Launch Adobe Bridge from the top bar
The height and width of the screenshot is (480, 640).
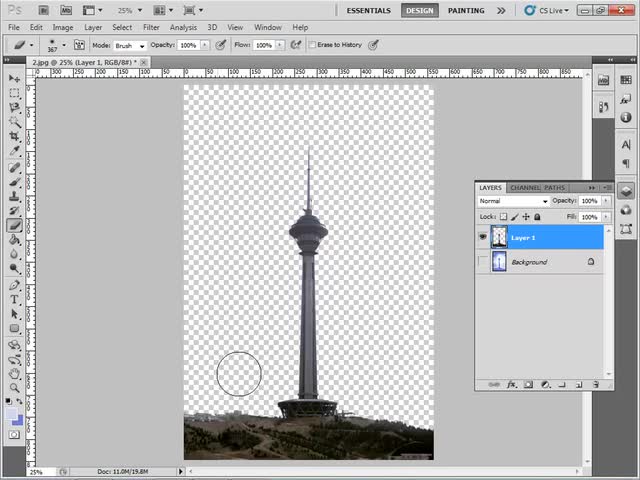point(44,10)
